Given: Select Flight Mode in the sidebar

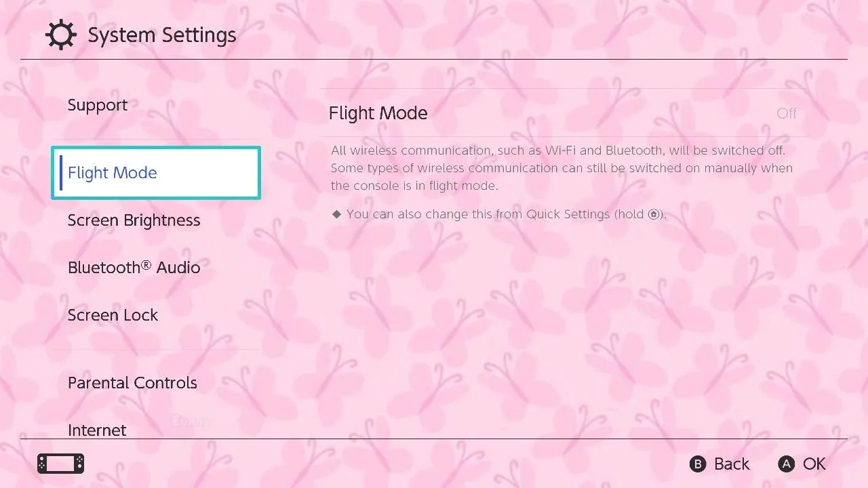Looking at the screenshot, I should pyautogui.click(x=156, y=172).
